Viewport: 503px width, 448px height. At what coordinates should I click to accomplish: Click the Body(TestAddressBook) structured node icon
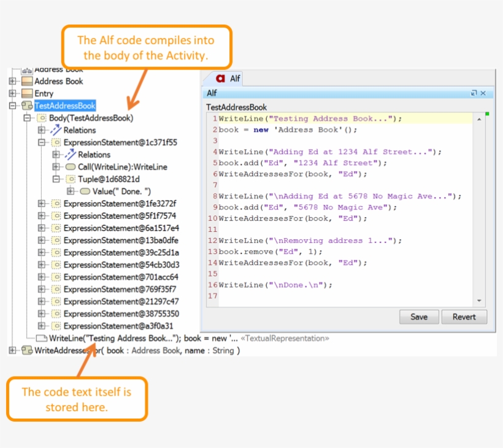click(41, 118)
